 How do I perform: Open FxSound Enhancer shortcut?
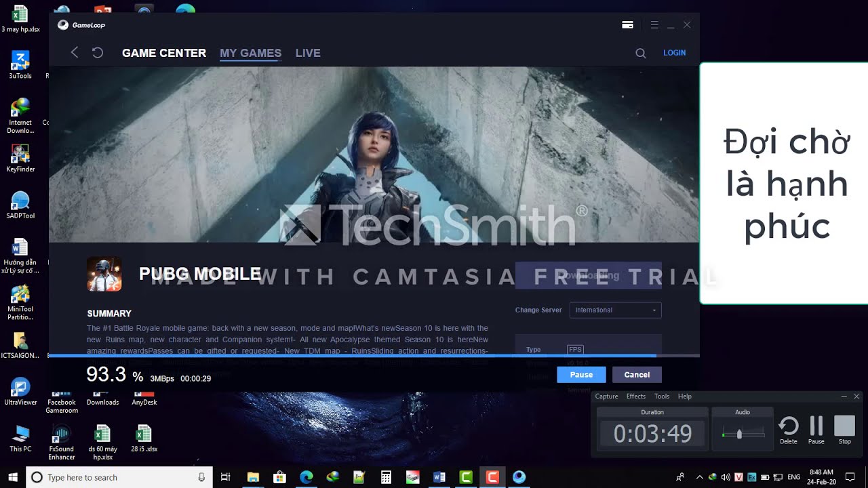(62, 443)
